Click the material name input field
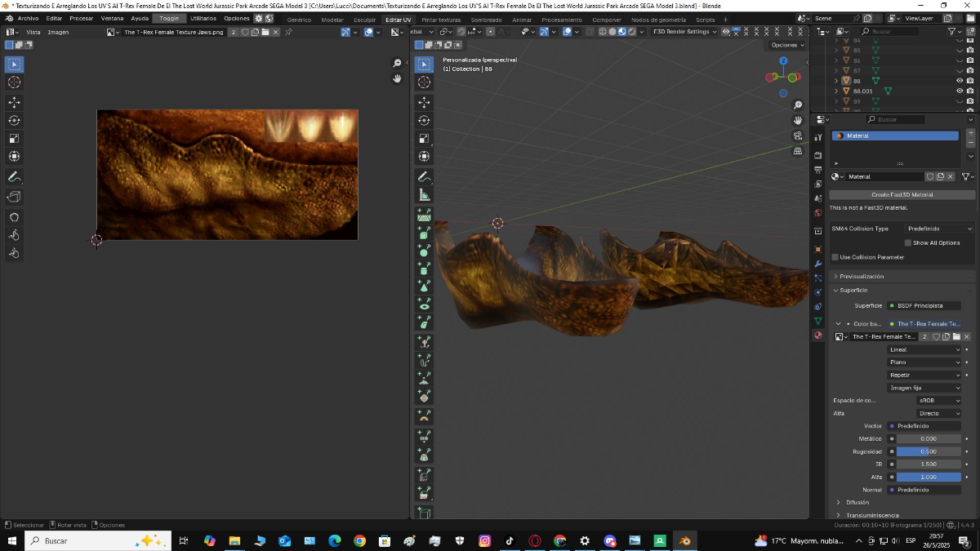The width and height of the screenshot is (980, 551). (x=885, y=176)
